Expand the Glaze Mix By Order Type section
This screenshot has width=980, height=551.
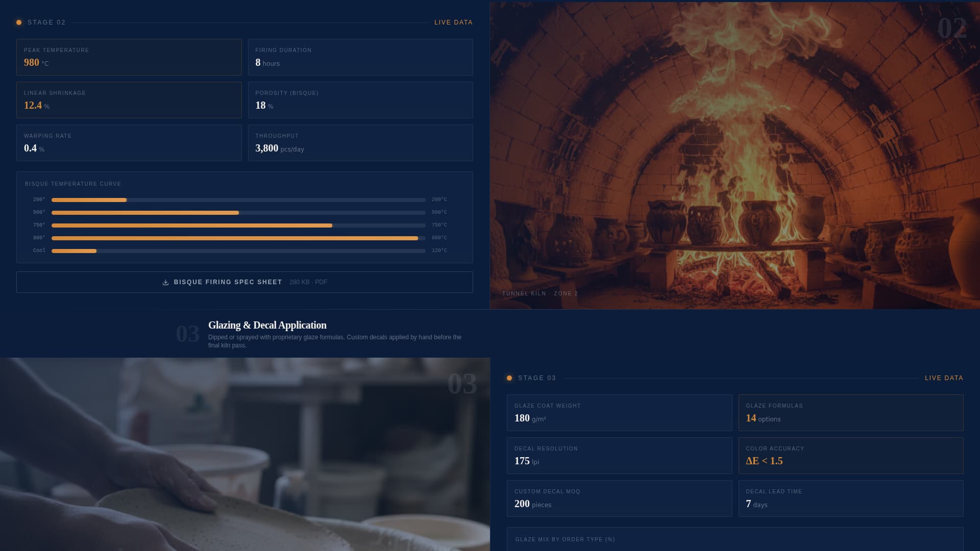(734, 539)
